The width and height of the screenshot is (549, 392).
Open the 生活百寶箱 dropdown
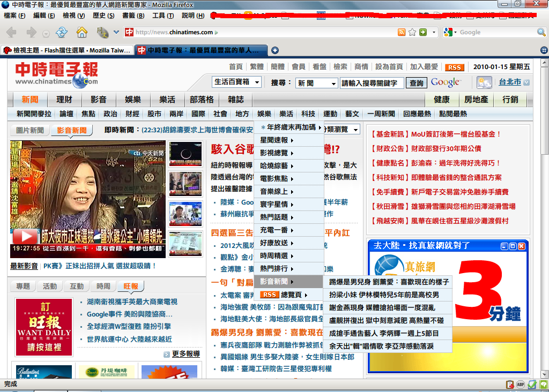[x=237, y=82]
